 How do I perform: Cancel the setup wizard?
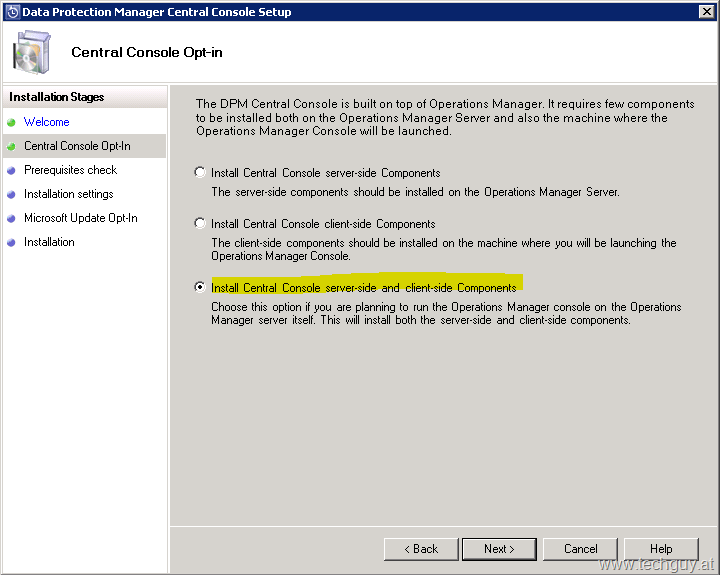[580, 549]
